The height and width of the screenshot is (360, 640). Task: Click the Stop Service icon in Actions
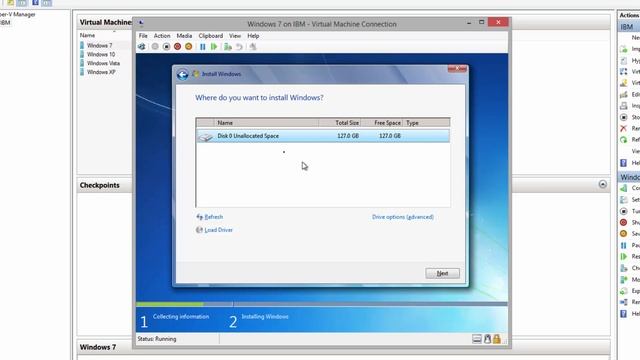pos(623,117)
